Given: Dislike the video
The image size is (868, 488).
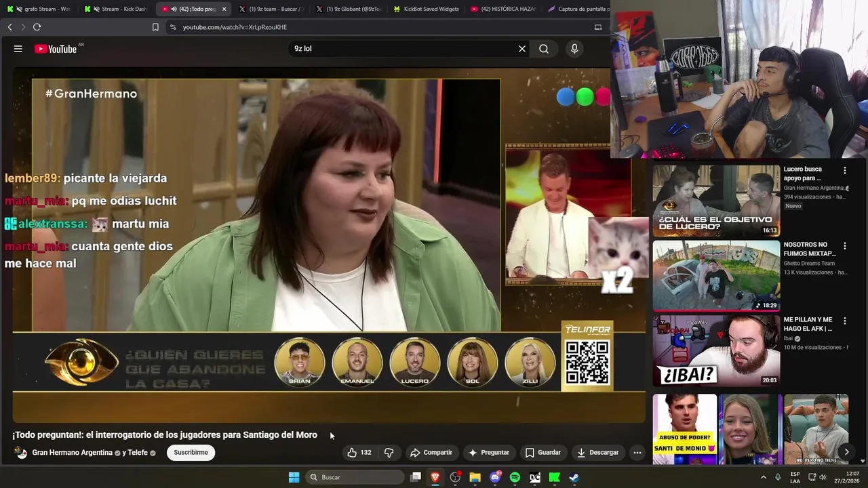Looking at the screenshot, I should [x=389, y=452].
